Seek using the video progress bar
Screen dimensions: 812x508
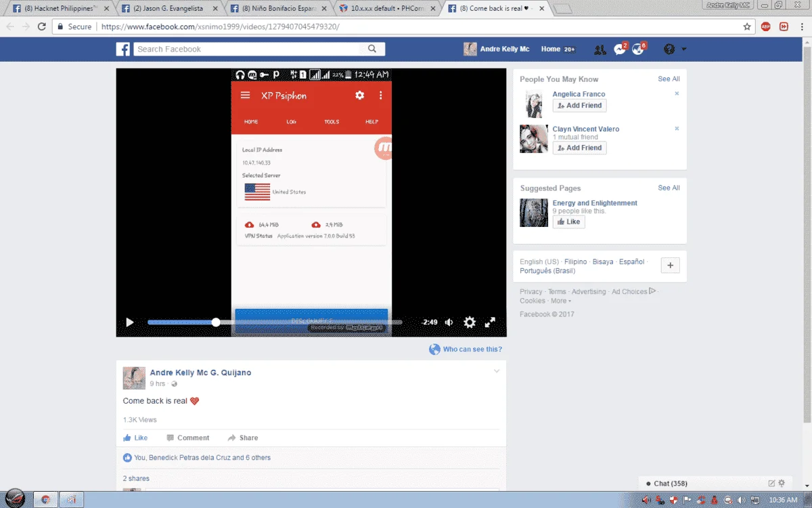pos(275,322)
